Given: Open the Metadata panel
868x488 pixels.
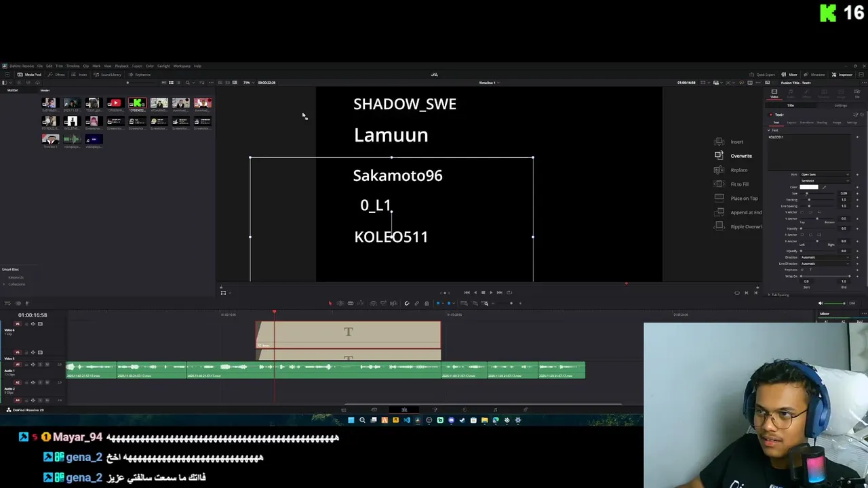Looking at the screenshot, I should [x=814, y=75].
